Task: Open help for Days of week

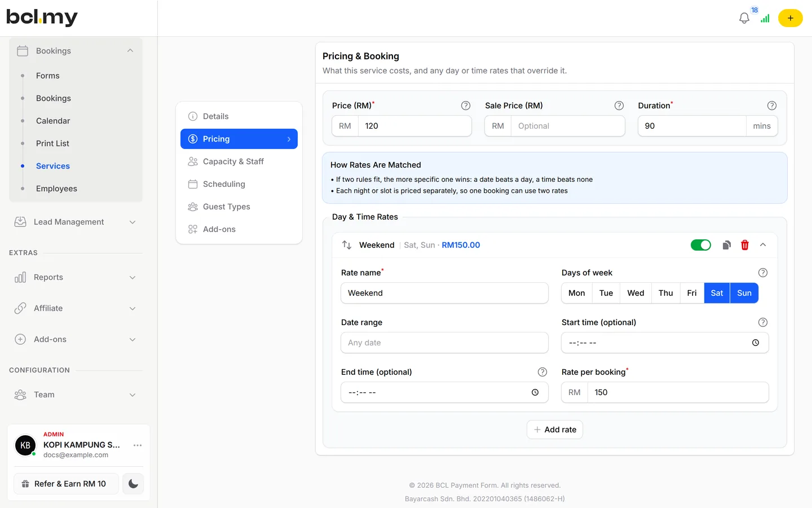Action: pos(763,273)
